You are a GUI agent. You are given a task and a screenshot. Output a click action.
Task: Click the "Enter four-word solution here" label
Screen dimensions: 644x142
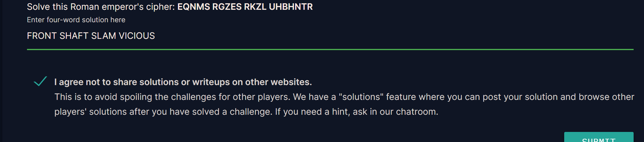tap(76, 20)
